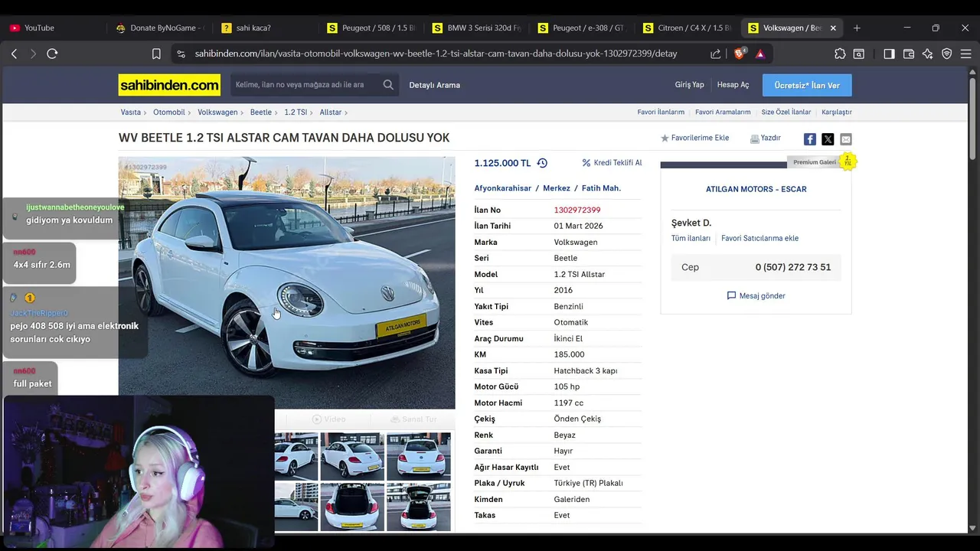980x551 pixels.
Task: Switch to the YouTube tab
Action: pyautogui.click(x=55, y=28)
